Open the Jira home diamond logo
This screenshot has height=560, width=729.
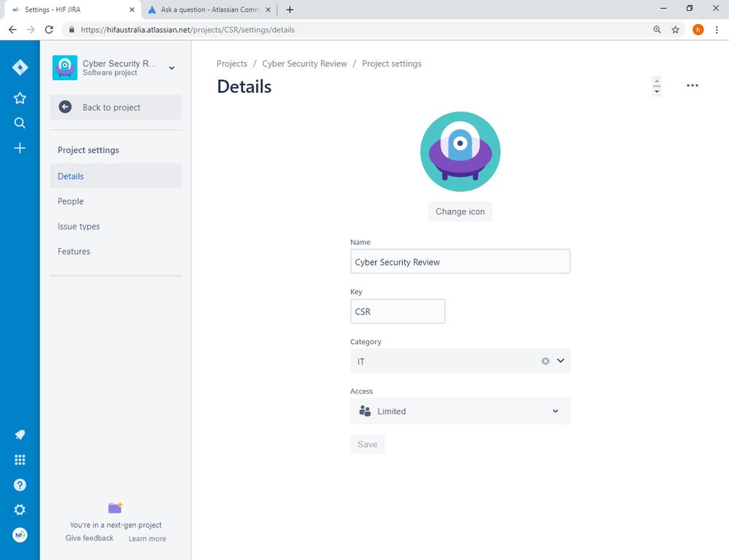click(x=20, y=67)
